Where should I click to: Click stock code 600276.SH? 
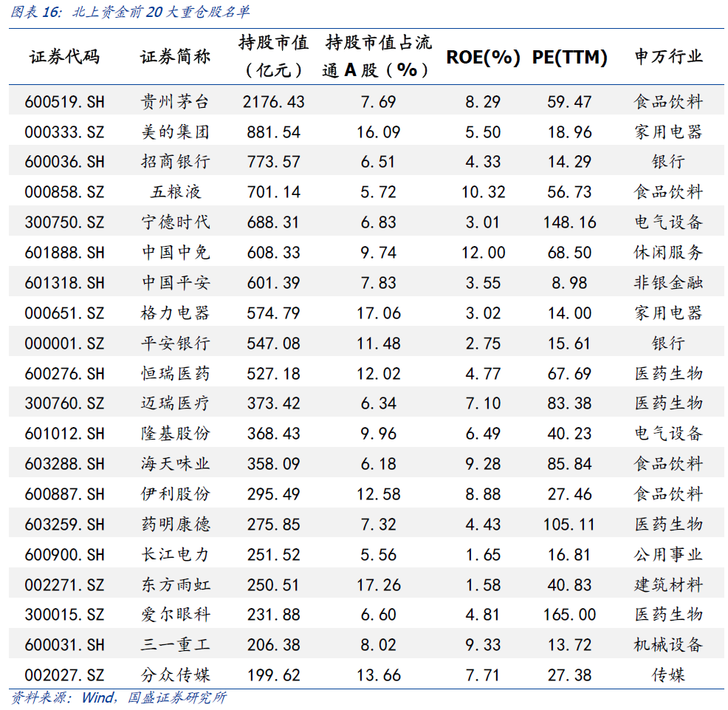[x=64, y=374]
